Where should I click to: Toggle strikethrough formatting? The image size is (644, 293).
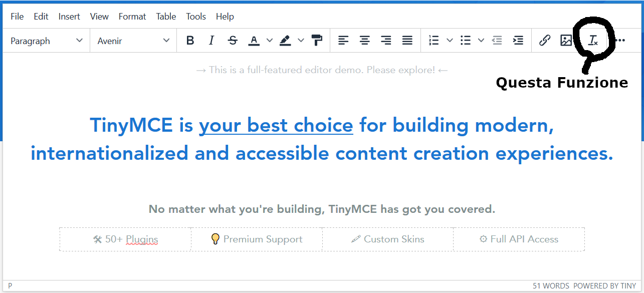click(x=233, y=41)
